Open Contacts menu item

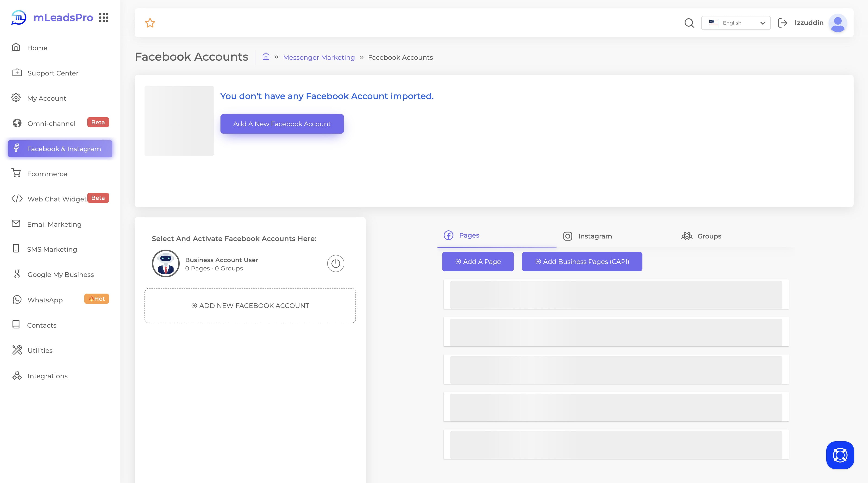pos(60,325)
